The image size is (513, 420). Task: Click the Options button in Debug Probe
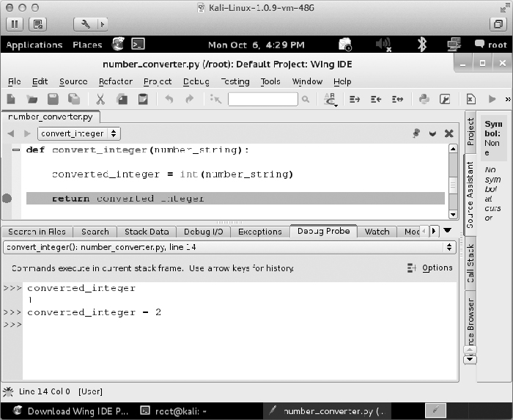[431, 268]
